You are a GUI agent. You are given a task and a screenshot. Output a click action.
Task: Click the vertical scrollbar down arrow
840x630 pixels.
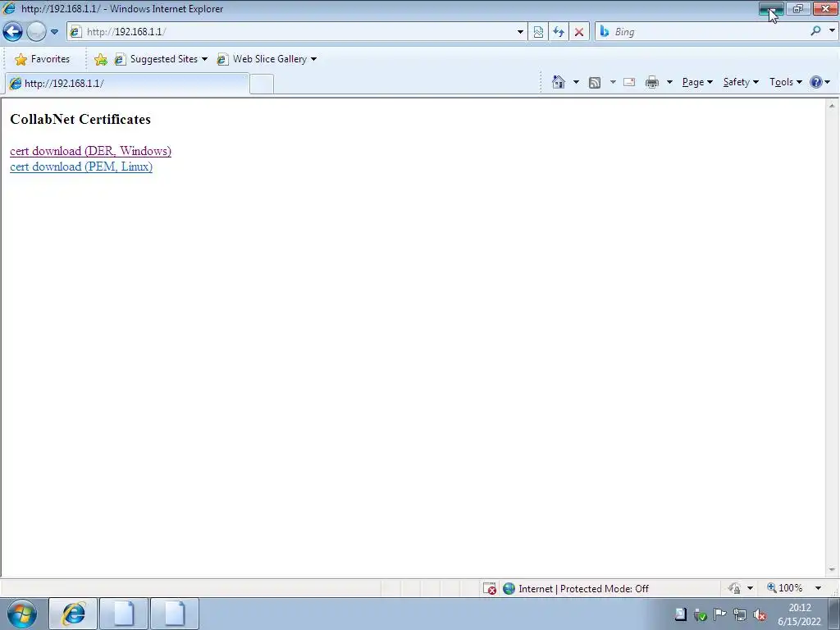click(x=832, y=570)
